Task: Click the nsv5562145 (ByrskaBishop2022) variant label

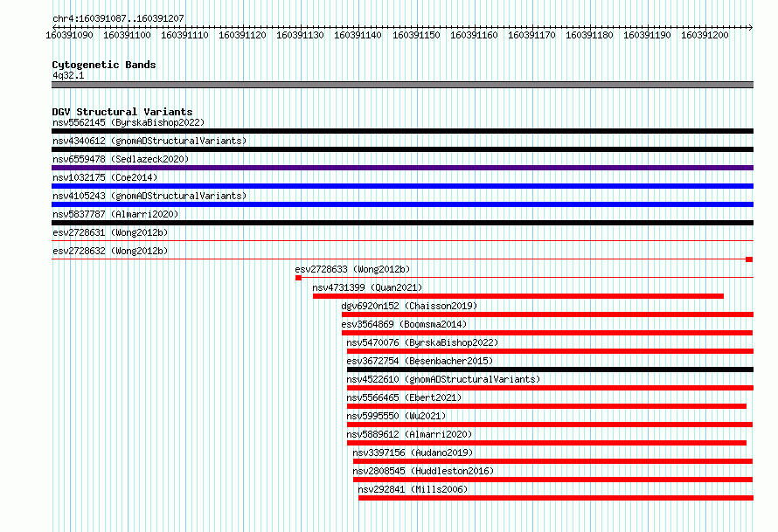Action: coord(129,122)
